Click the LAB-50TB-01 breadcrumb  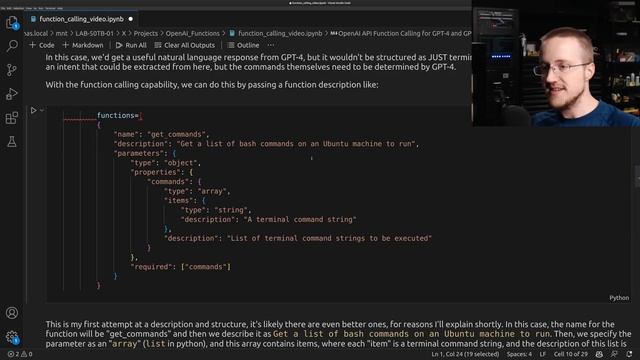(94, 33)
